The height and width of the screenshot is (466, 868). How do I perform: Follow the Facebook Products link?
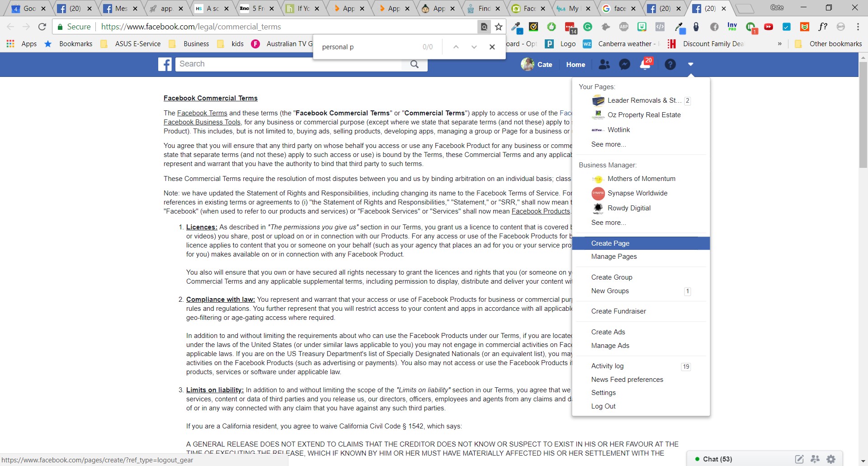point(541,211)
